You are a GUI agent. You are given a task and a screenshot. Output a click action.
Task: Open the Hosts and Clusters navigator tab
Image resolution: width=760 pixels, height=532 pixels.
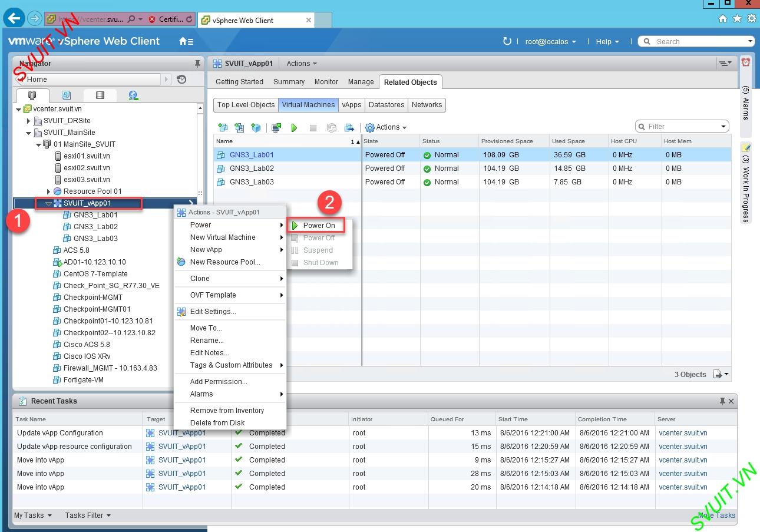pyautogui.click(x=32, y=95)
